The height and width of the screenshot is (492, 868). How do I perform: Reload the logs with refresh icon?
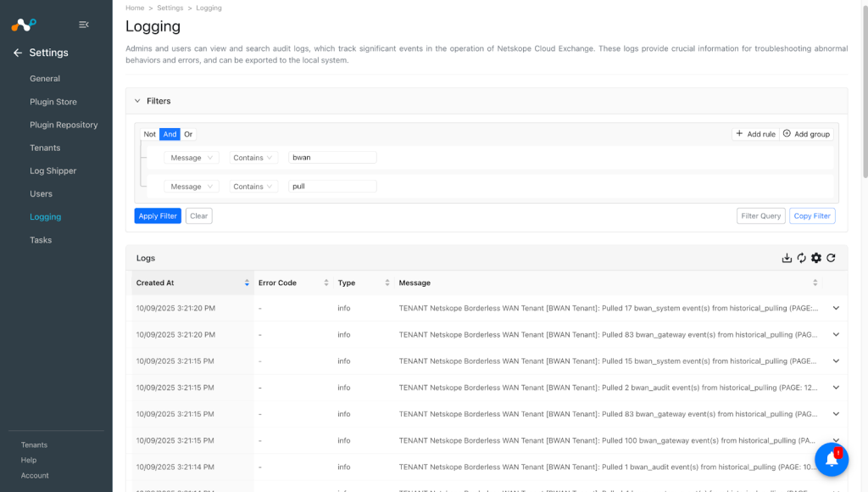831,258
